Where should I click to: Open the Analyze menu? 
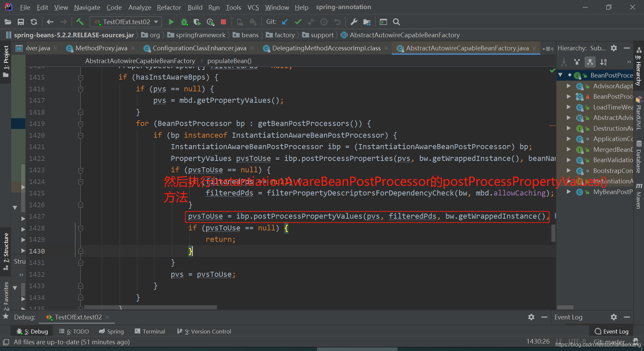point(140,7)
